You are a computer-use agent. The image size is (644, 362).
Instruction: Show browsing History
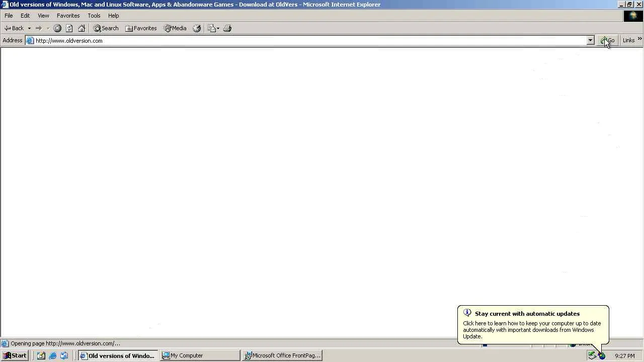click(x=197, y=28)
